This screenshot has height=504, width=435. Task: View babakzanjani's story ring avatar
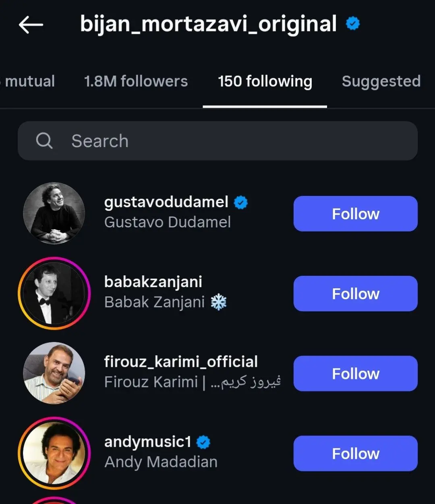(x=54, y=293)
